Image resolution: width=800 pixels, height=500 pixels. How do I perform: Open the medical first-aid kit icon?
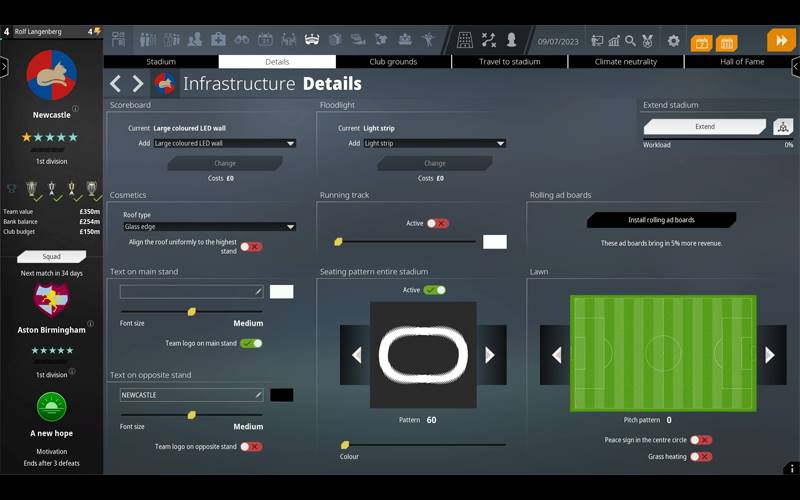click(218, 40)
